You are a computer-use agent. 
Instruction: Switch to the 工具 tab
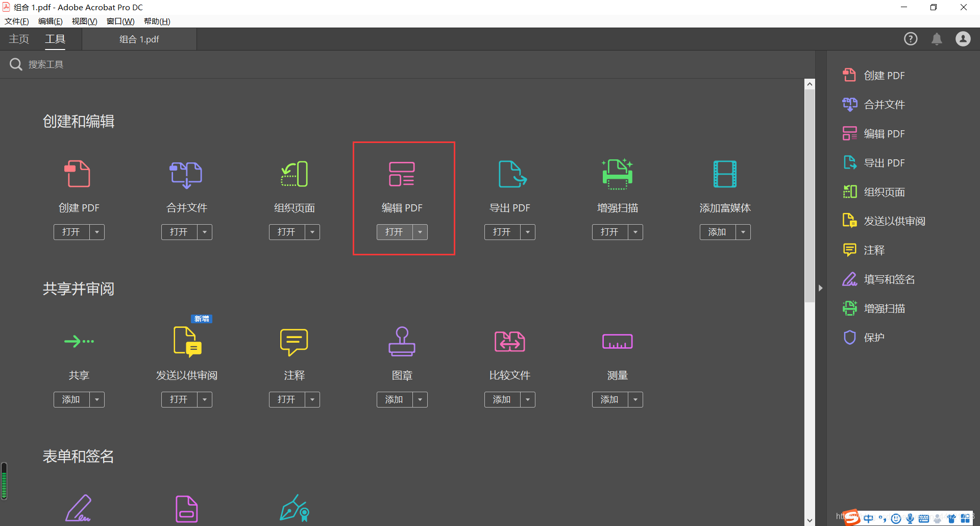[x=55, y=39]
